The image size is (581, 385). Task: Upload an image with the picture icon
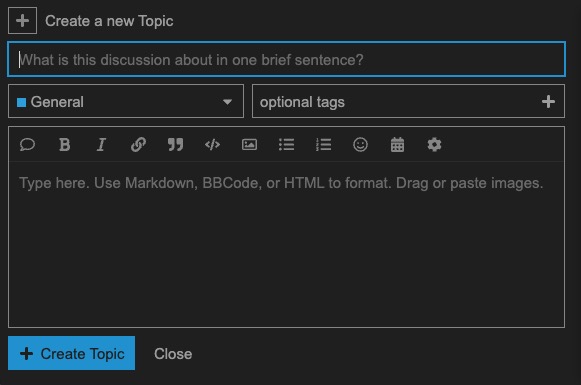click(x=249, y=145)
